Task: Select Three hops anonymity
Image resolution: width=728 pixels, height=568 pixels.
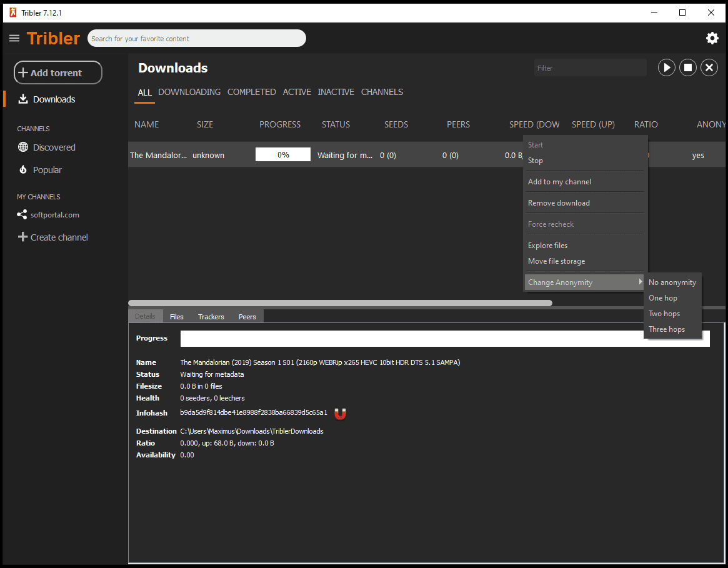Action: [672, 329]
